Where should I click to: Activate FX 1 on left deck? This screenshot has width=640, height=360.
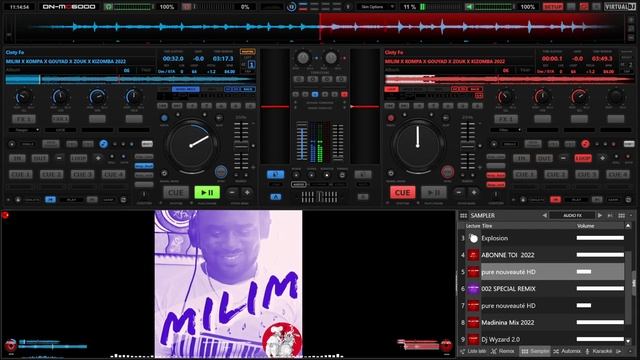pos(24,119)
